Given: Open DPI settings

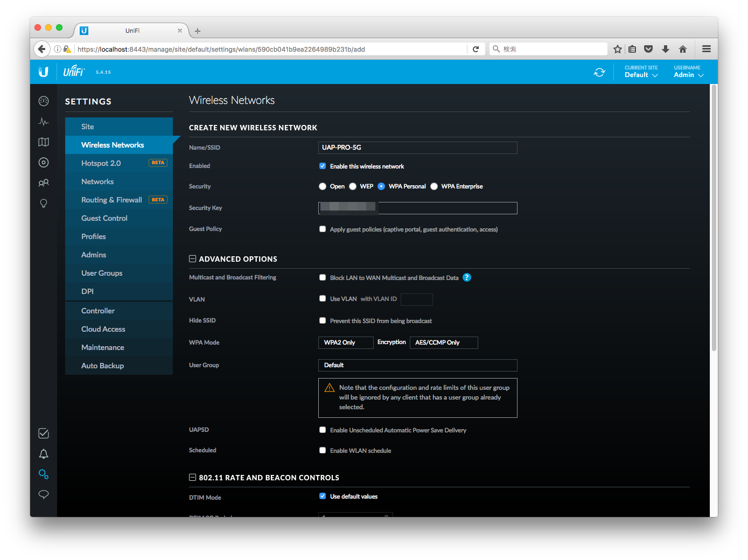Looking at the screenshot, I should 119,291.
